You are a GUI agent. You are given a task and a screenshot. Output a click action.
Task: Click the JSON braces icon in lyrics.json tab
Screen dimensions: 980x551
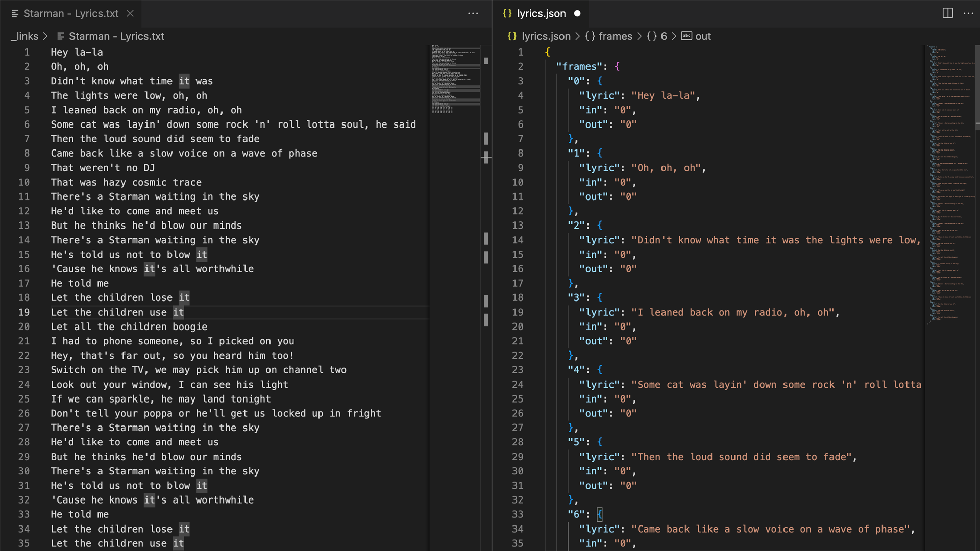(x=507, y=13)
